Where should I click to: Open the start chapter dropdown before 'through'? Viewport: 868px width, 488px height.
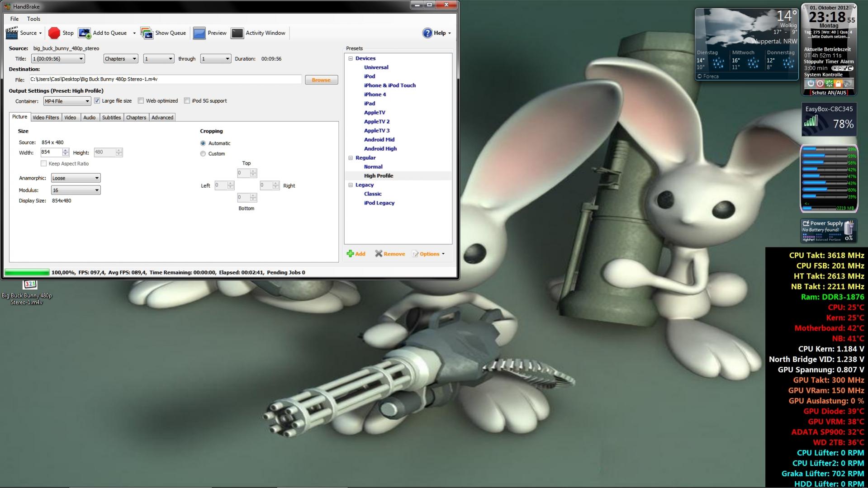click(159, 59)
